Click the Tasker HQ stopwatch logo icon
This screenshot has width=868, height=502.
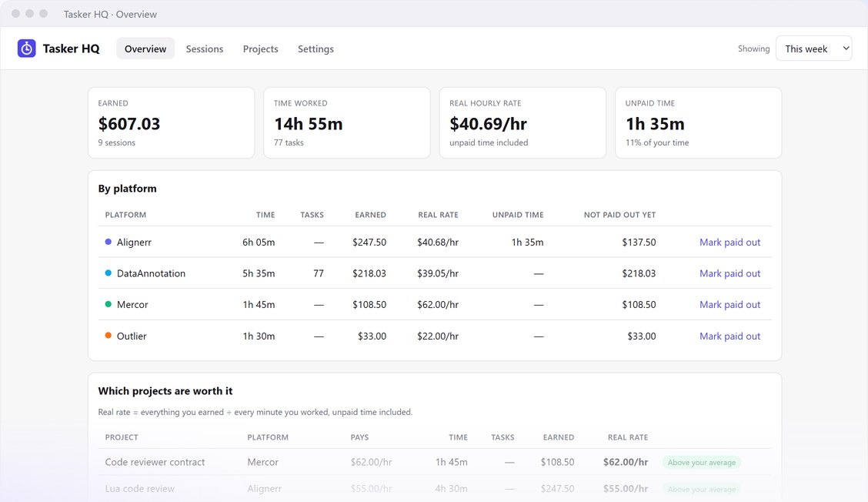pyautogui.click(x=27, y=49)
